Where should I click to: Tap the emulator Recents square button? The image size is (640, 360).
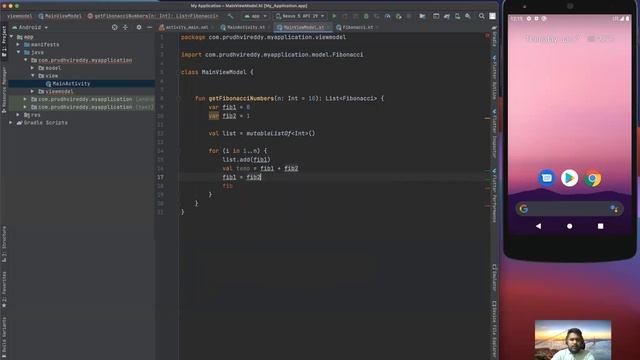pyautogui.click(x=600, y=226)
